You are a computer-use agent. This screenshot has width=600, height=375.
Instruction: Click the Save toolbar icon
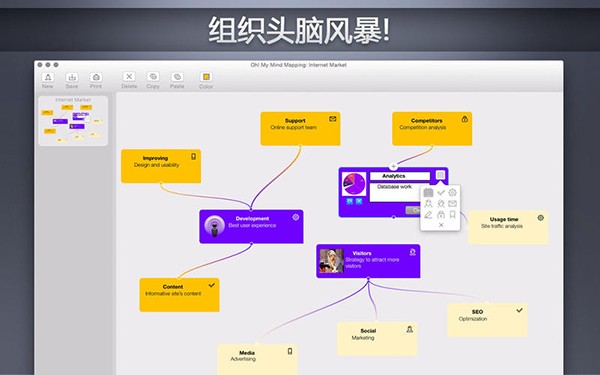(72, 77)
